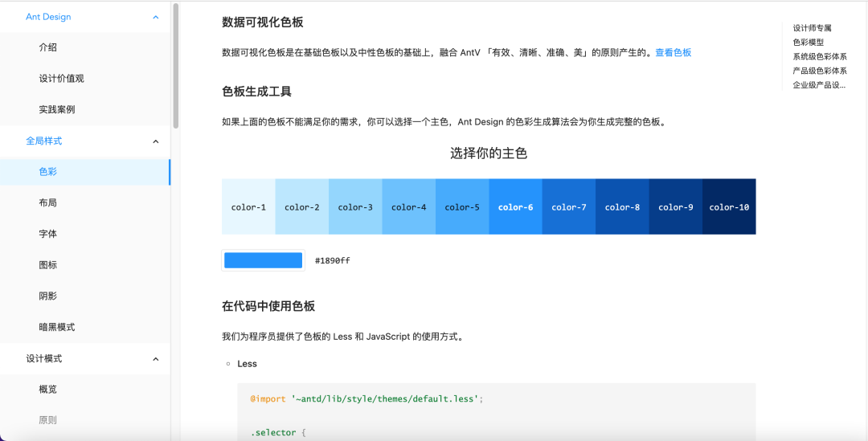Open the 全局样式 menu group
This screenshot has height=441, width=868.
pos(85,141)
